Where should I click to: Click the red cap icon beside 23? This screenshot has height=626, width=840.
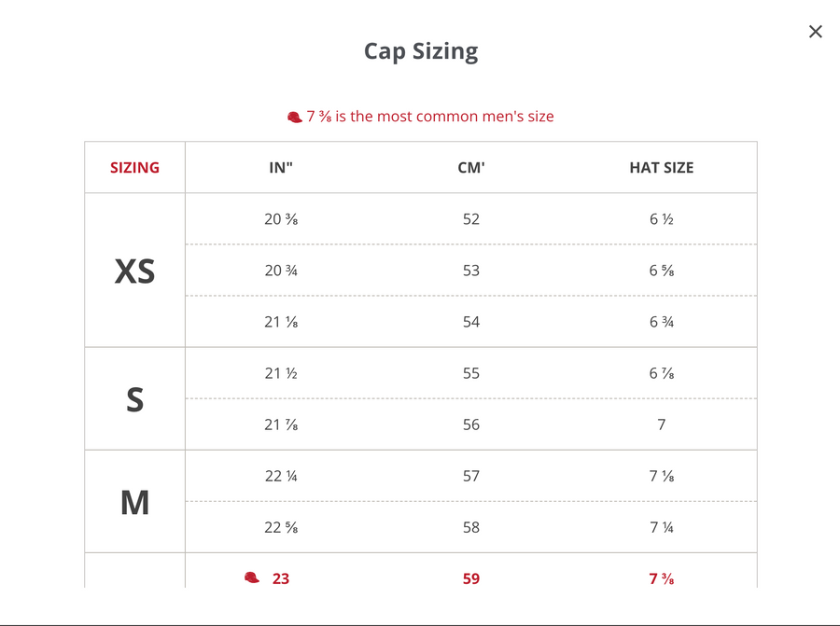click(x=252, y=578)
